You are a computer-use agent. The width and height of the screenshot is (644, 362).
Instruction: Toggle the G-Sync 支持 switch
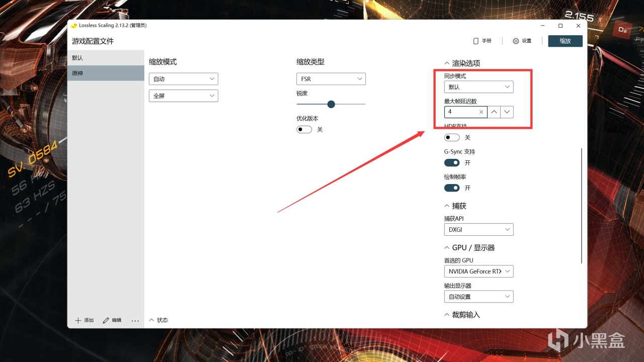point(452,162)
